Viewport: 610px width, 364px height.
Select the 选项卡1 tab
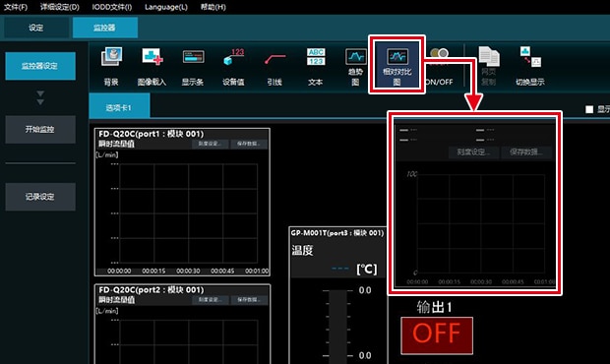pos(119,107)
